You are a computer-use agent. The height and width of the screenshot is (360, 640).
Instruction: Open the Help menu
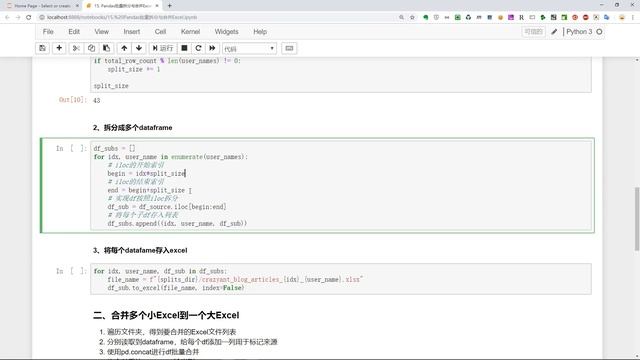point(260,31)
